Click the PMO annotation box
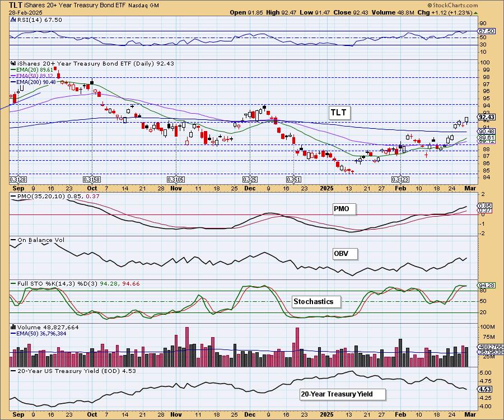504x420 pixels. (x=344, y=209)
